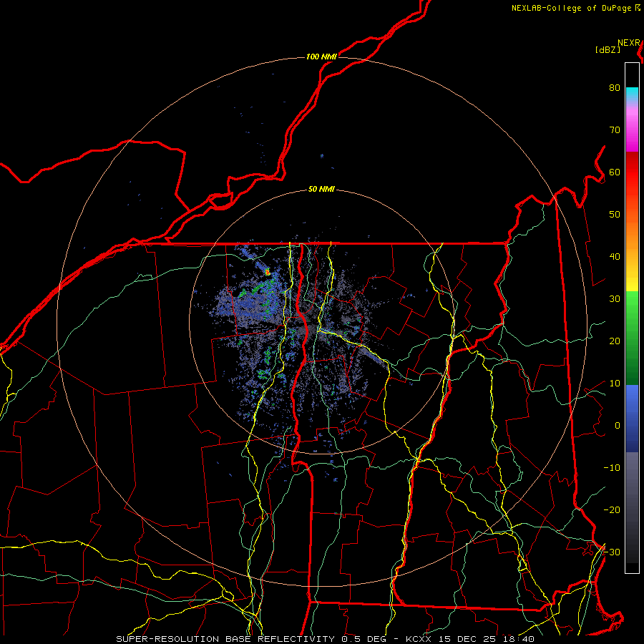This screenshot has height=644, width=644.
Task: Click the -30 value on dBZ scale
Action: coord(612,552)
